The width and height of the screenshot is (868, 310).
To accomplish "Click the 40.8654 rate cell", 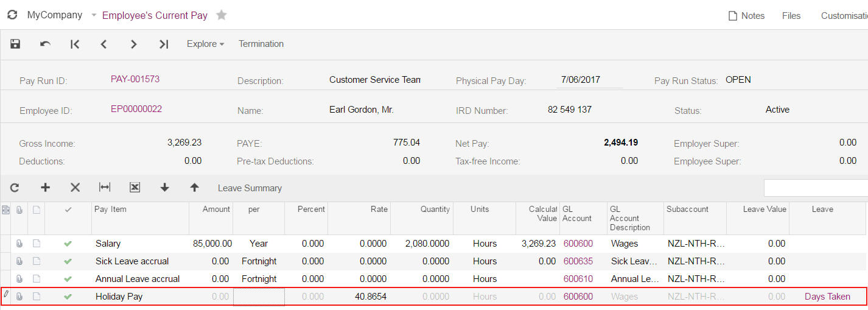I will [359, 297].
